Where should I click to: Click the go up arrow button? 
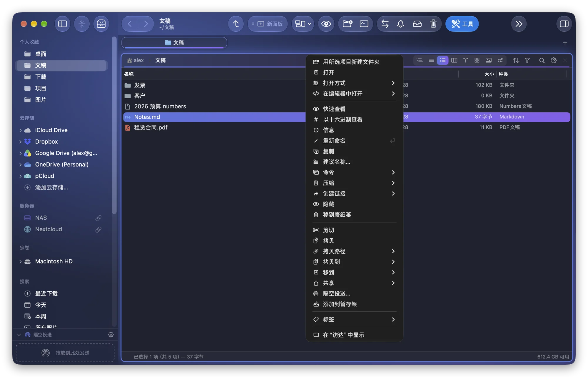point(236,24)
